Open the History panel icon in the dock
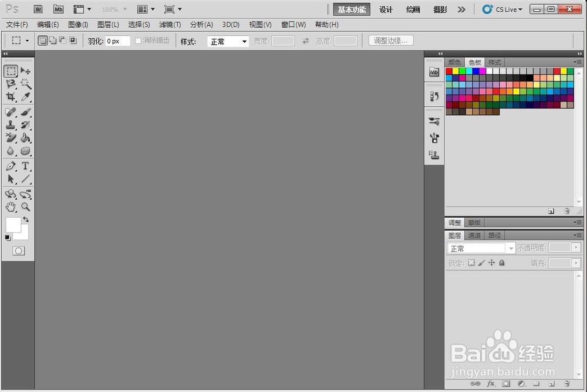 click(x=434, y=96)
